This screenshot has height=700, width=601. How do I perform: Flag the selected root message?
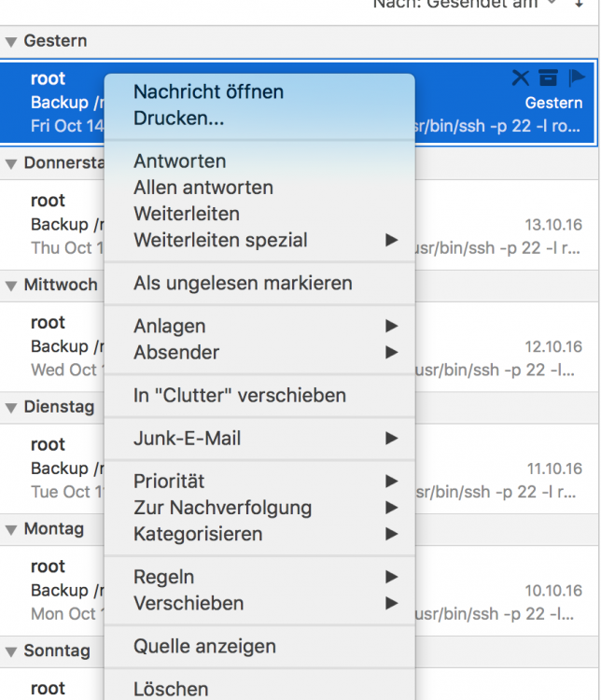click(x=577, y=77)
